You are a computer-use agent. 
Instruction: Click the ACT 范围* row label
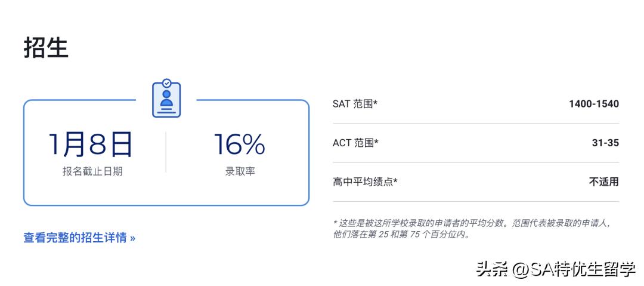(355, 143)
